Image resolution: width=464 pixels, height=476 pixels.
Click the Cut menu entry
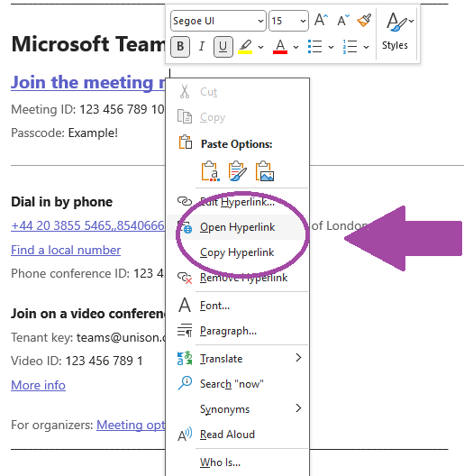pyautogui.click(x=237, y=92)
